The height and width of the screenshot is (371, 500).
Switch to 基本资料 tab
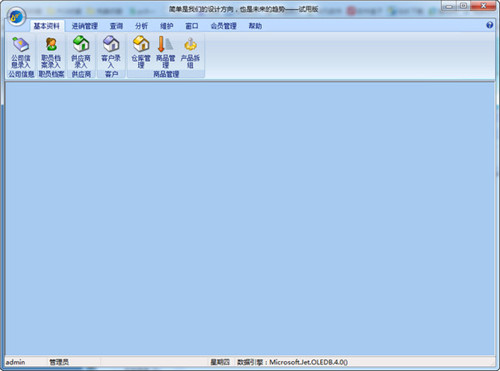tap(47, 26)
